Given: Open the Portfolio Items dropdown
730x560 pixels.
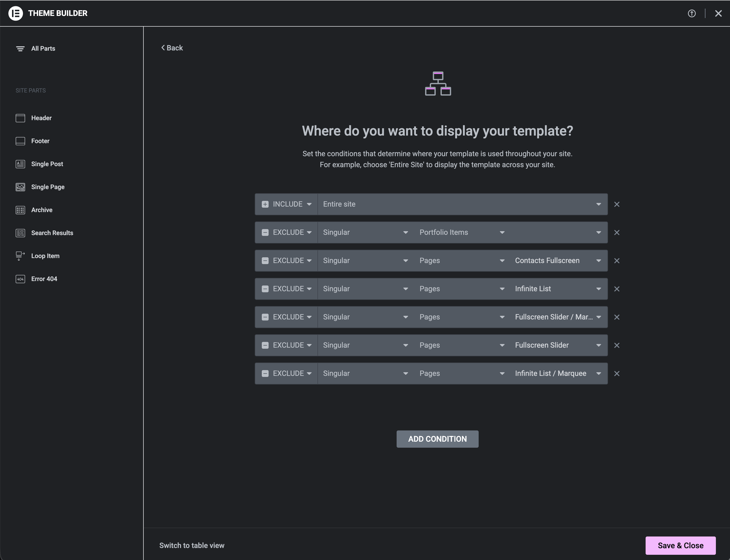Looking at the screenshot, I should tap(462, 232).
